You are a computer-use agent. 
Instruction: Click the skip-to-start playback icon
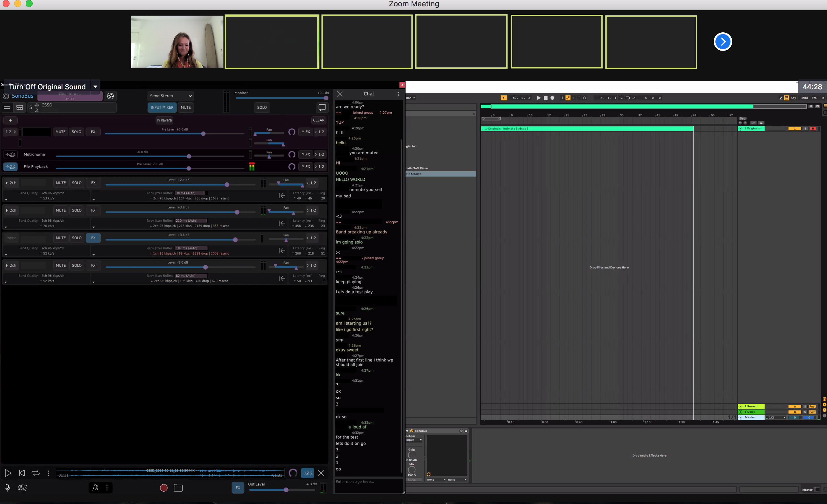coord(22,473)
